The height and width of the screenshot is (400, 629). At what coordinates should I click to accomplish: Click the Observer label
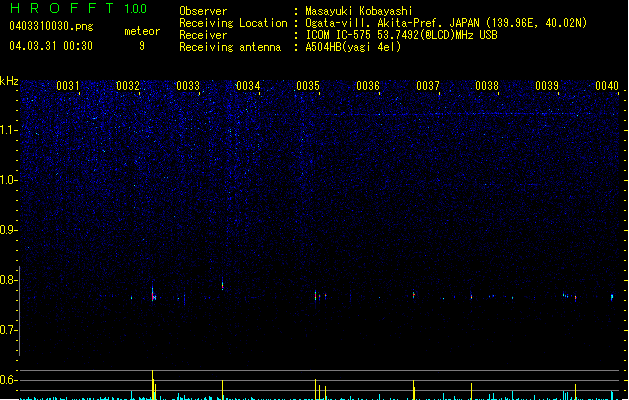coord(203,11)
